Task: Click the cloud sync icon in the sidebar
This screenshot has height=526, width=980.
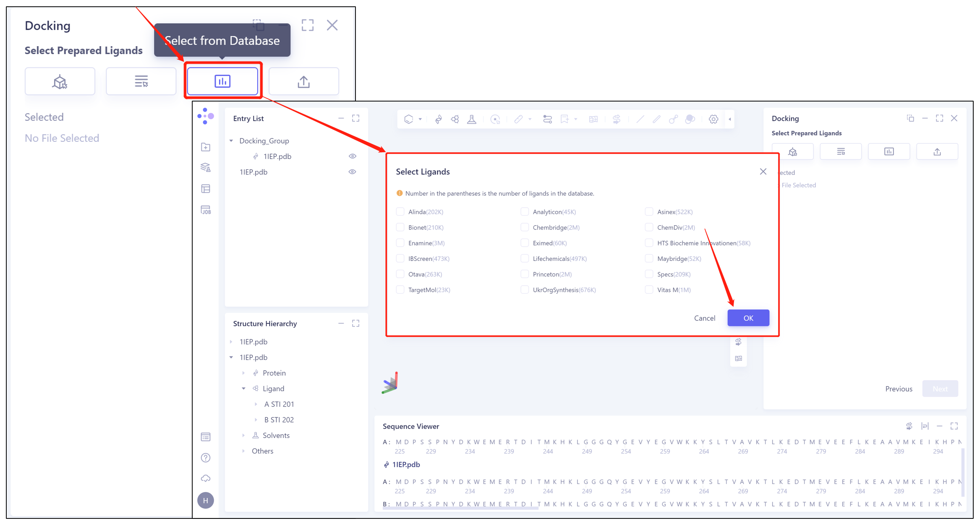Action: tap(205, 478)
